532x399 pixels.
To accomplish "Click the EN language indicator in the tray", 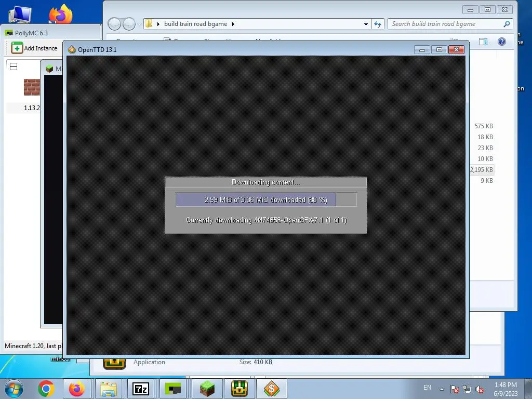I will pyautogui.click(x=427, y=388).
